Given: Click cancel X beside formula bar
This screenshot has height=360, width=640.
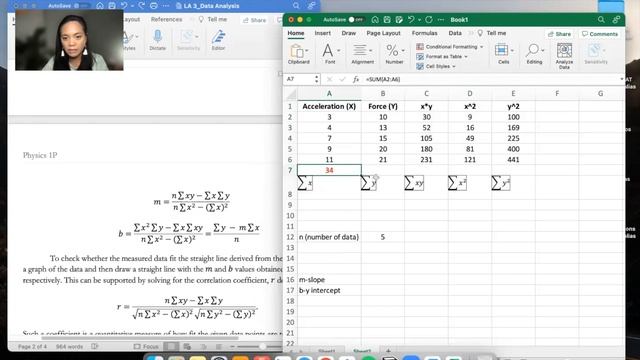Looking at the screenshot, I should (x=329, y=79).
